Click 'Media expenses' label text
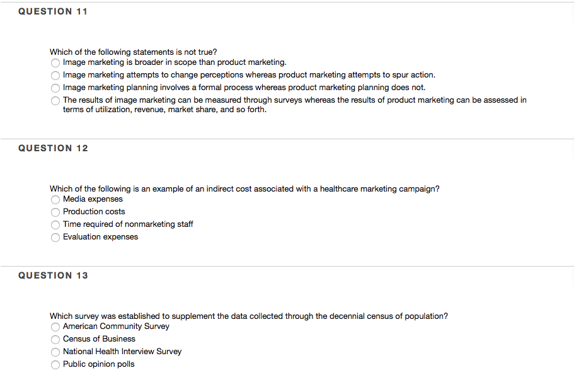Image resolution: width=574 pixels, height=392 pixels. pos(93,199)
